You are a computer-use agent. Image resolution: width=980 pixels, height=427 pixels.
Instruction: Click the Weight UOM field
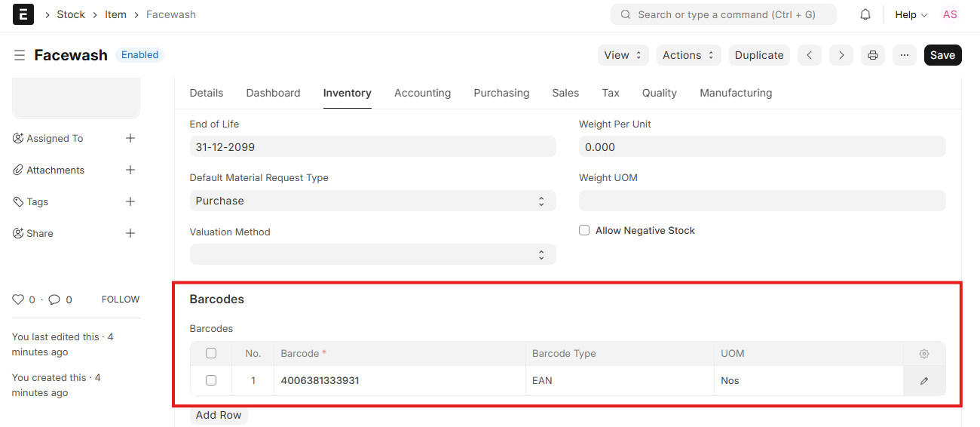pyautogui.click(x=762, y=201)
